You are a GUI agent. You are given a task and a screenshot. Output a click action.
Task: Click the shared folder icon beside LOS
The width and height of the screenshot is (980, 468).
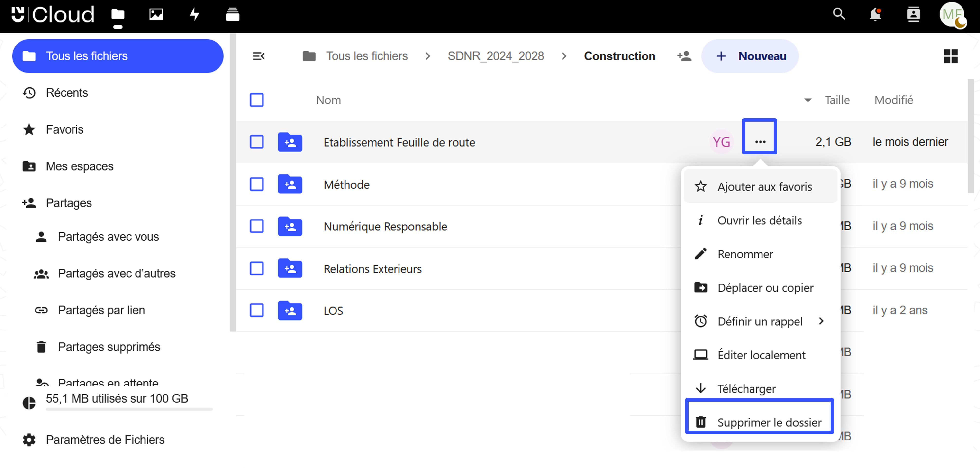click(290, 311)
